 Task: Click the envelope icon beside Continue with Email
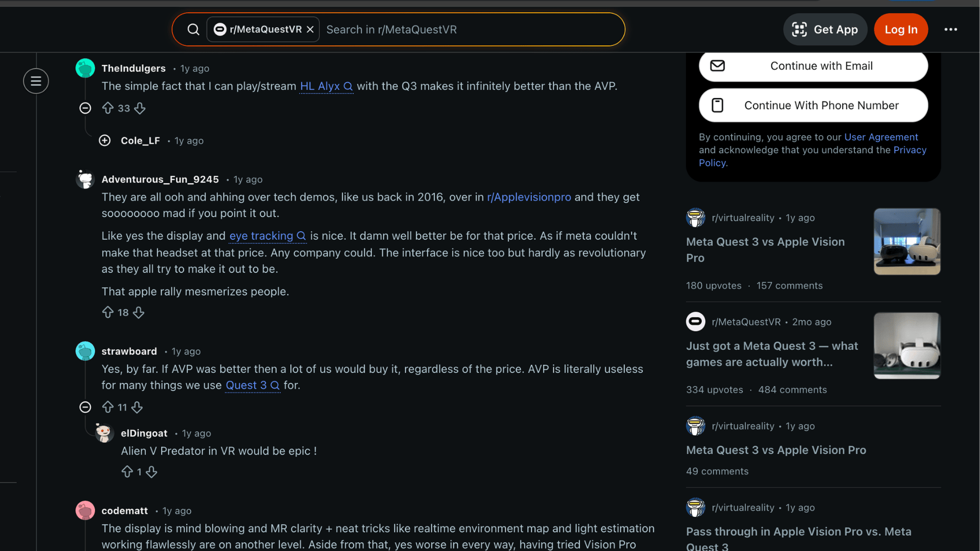tap(718, 66)
